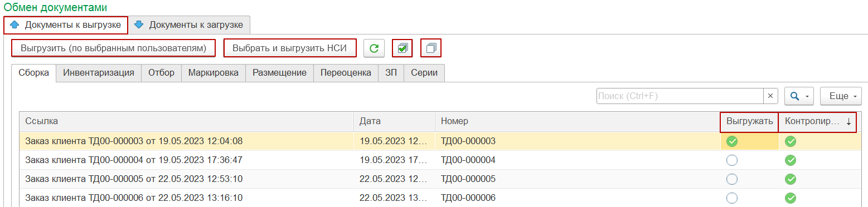The height and width of the screenshot is (207, 868).
Task: Switch to Документы к загрузке tab
Action: tap(189, 25)
